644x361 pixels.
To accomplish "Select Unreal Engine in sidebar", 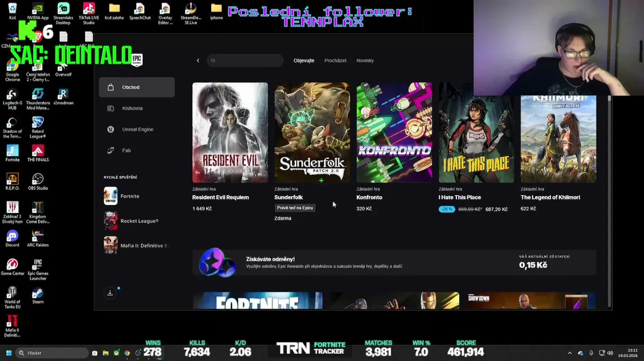I will pos(137,129).
